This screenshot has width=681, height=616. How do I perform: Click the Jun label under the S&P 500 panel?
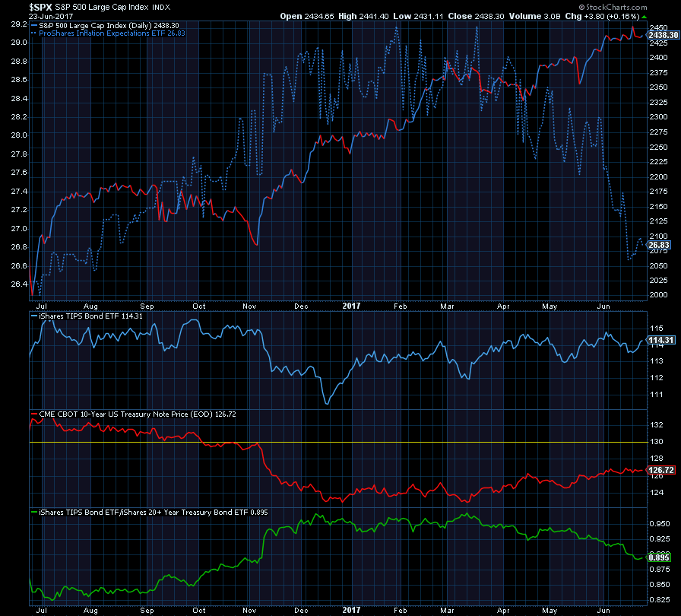tap(603, 306)
